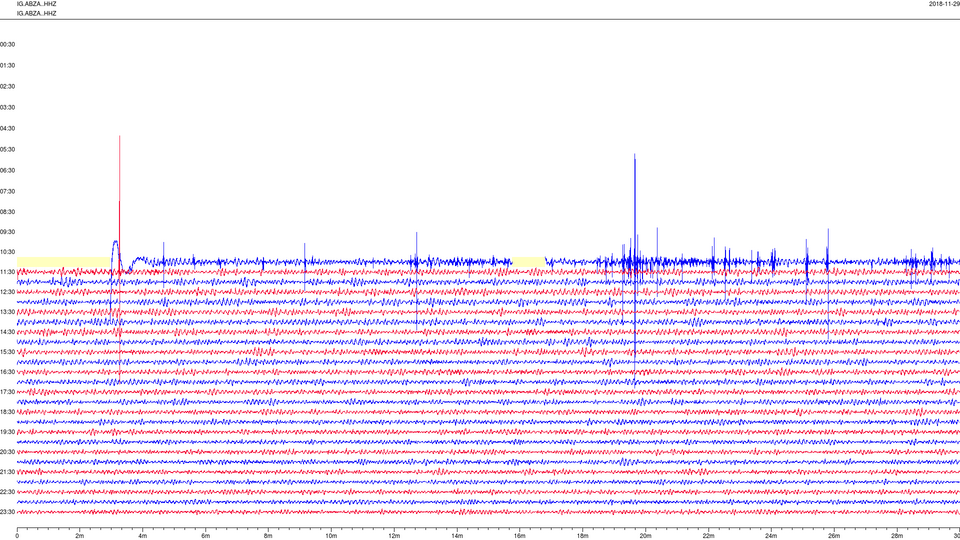This screenshot has width=960, height=540.
Task: Click the 0 tick on minutes axis
Action: coord(17,536)
